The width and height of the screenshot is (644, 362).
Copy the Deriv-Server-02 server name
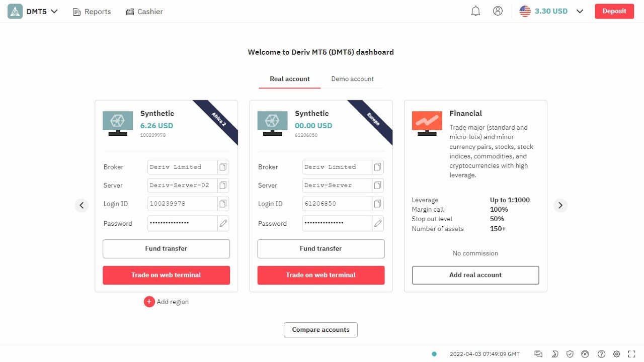point(223,185)
